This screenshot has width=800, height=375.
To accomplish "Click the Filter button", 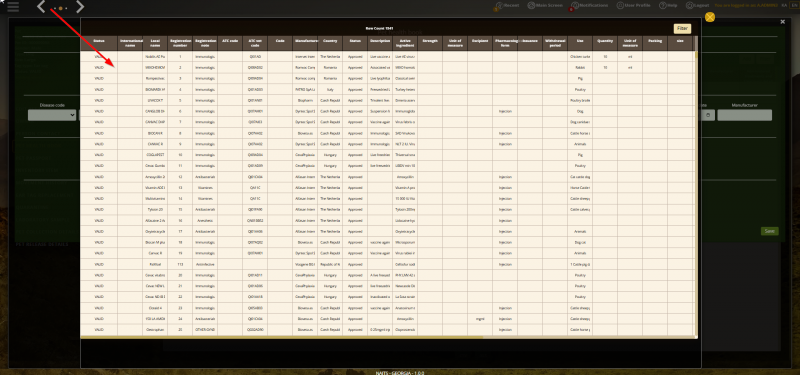I will click(x=682, y=29).
